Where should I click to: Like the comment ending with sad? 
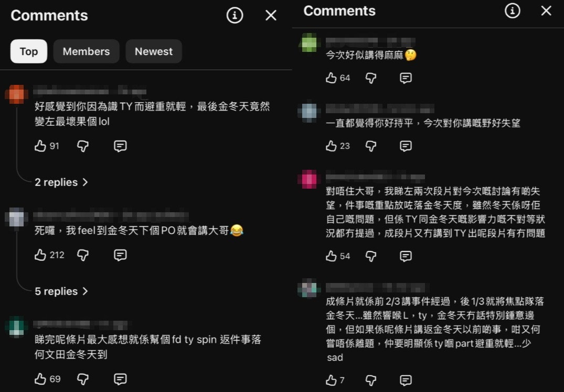coord(331,380)
